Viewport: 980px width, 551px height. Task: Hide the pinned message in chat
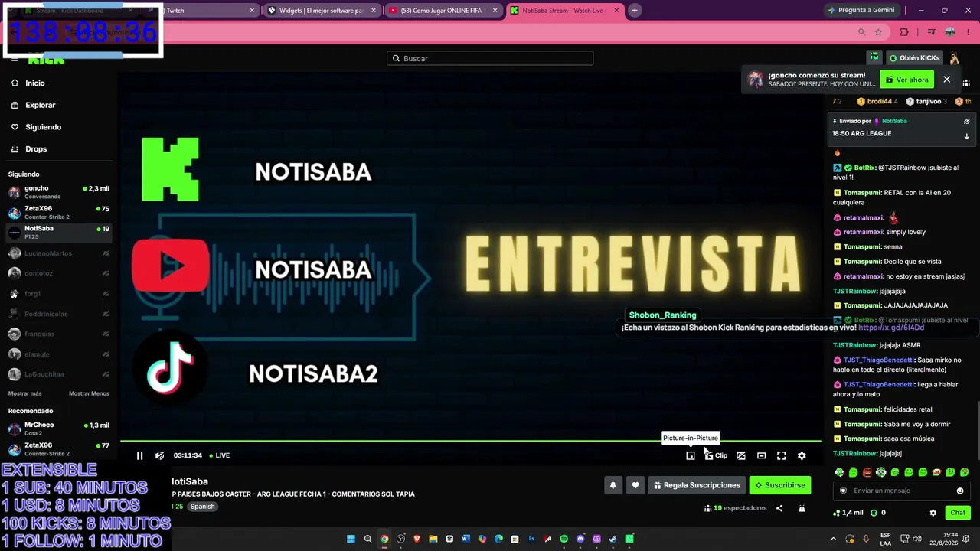tap(966, 122)
